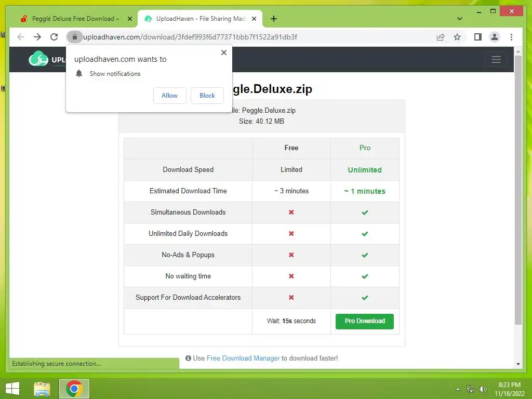The image size is (532, 399).
Task: Click the share page icon in address bar
Action: click(441, 37)
